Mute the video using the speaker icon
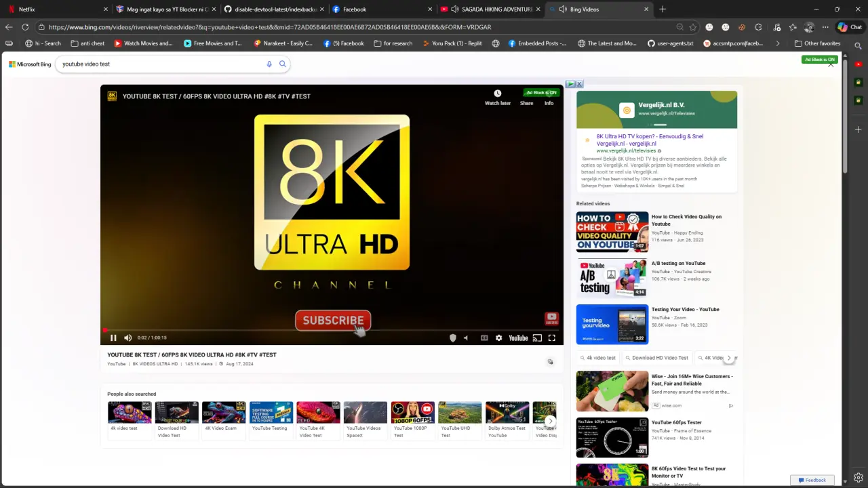Screen dimensions: 868x488 pos(127,338)
